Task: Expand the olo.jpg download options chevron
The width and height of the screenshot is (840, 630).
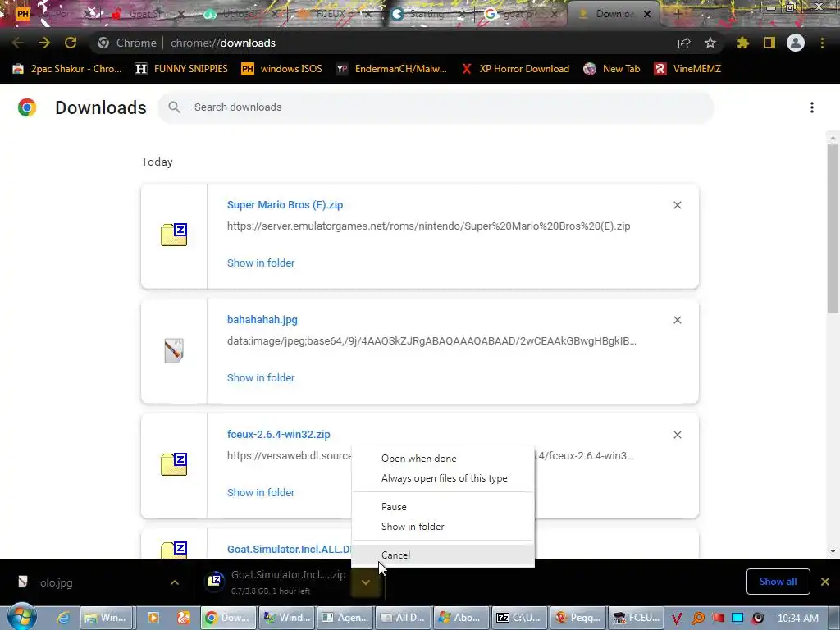Action: [175, 582]
